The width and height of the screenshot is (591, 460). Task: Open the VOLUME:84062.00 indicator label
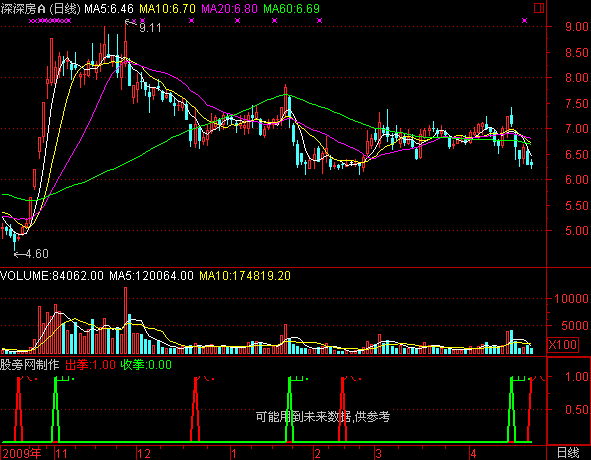pos(52,276)
